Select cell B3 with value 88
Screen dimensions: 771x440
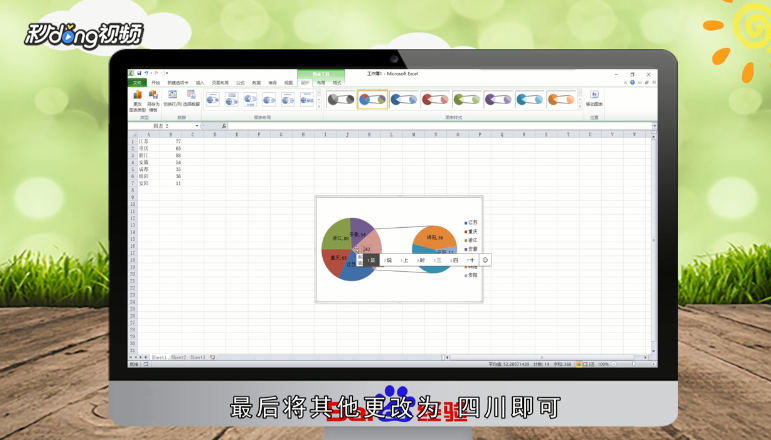click(171, 155)
